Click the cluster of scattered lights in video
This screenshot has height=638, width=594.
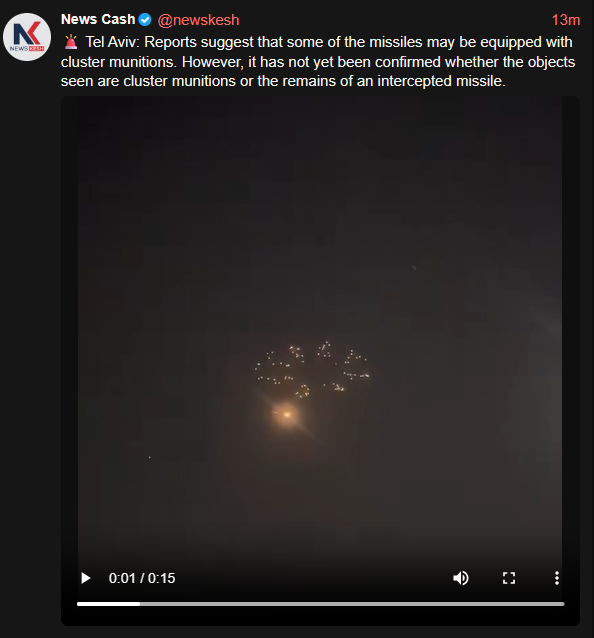point(312,369)
